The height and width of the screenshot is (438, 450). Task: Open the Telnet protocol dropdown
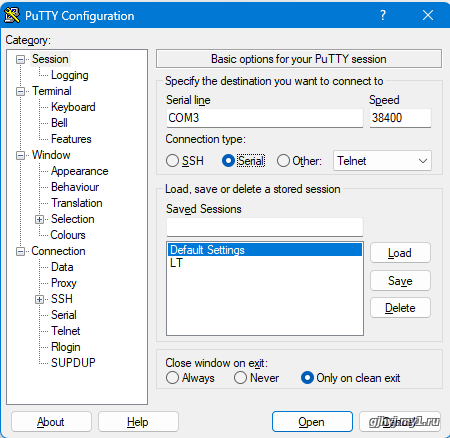point(382,161)
